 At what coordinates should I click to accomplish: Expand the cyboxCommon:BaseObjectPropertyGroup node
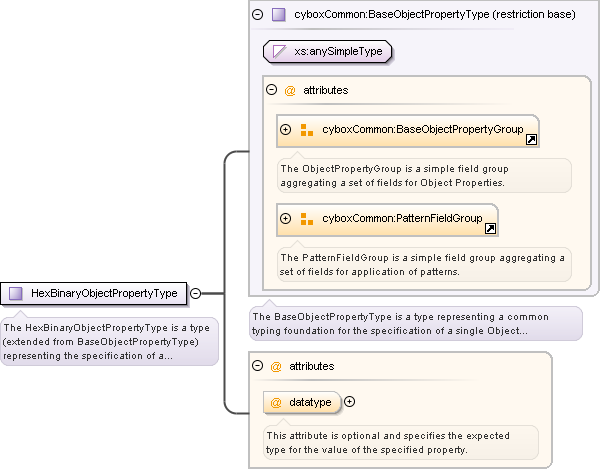pos(286,130)
